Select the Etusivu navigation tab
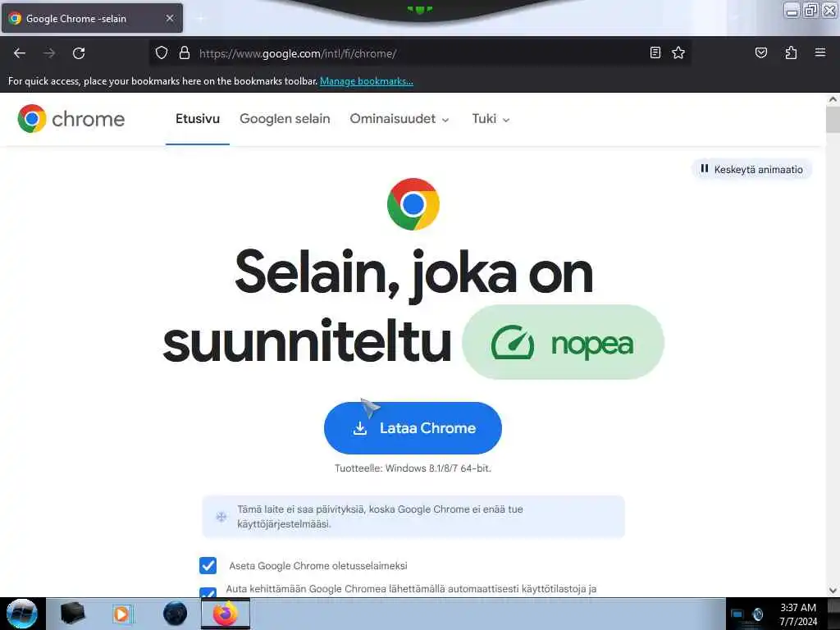The width and height of the screenshot is (840, 630). [198, 118]
